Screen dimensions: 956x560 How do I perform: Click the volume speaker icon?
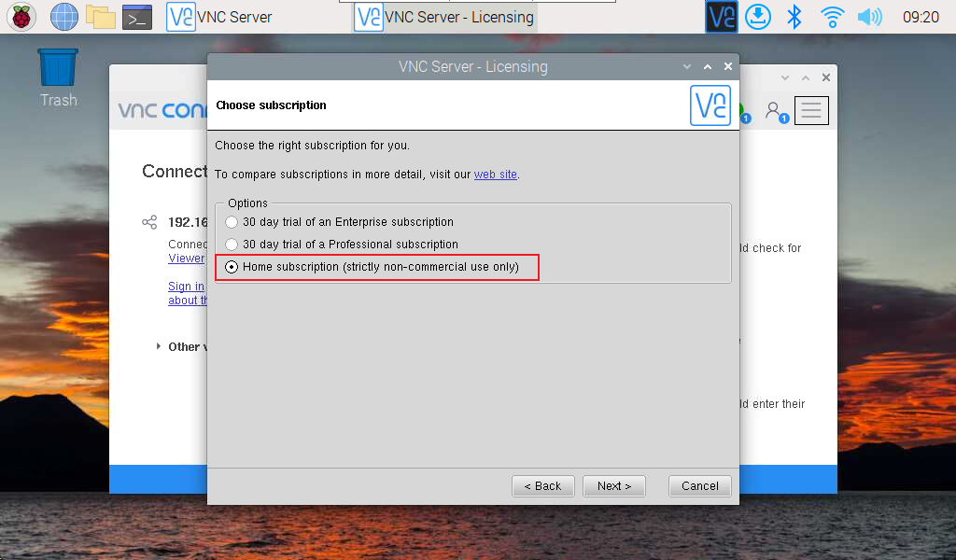pyautogui.click(x=869, y=17)
